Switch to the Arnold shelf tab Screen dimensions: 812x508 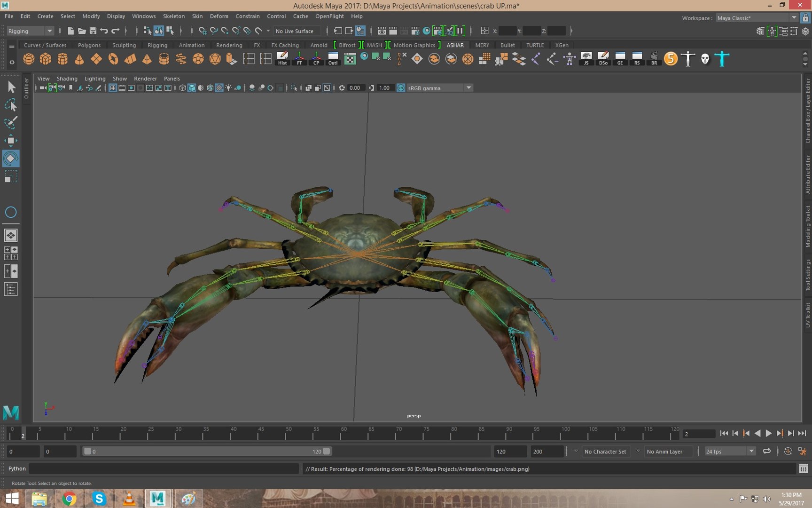pyautogui.click(x=319, y=45)
